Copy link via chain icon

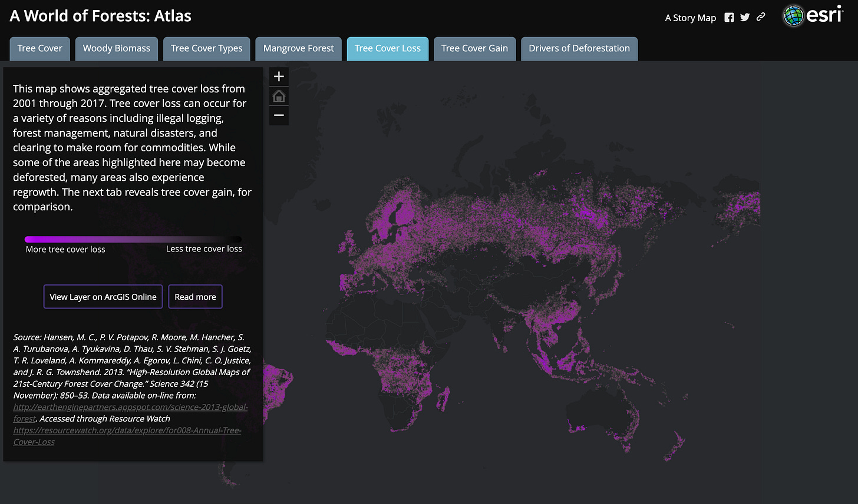pos(761,17)
